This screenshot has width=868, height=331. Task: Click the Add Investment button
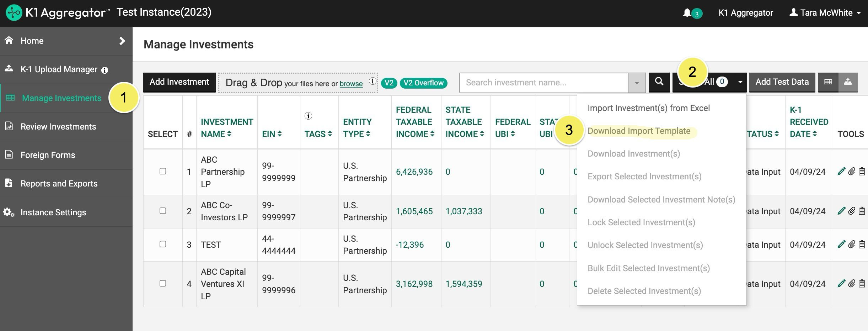pyautogui.click(x=179, y=82)
